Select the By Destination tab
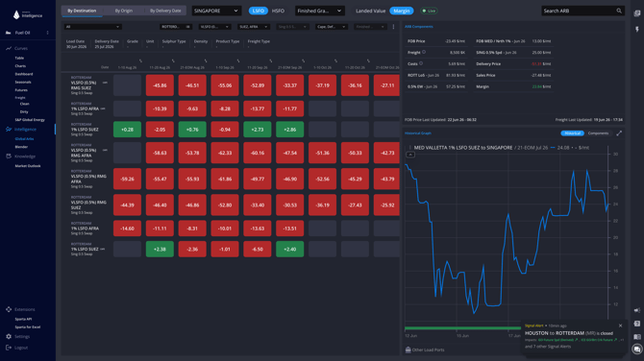The image size is (644, 361). coord(82,11)
